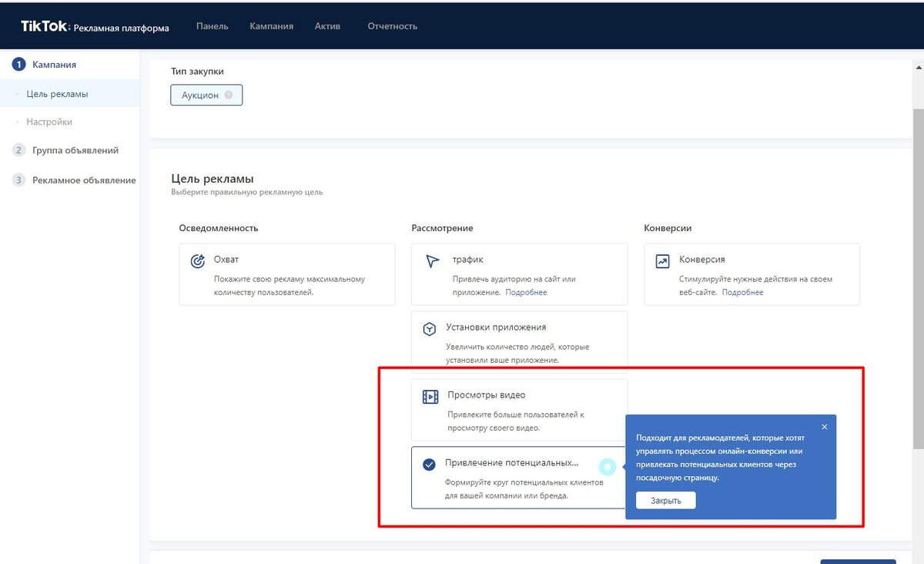The height and width of the screenshot is (564, 924).
Task: Go to Цель рекламы sidebar section
Action: [x=57, y=94]
